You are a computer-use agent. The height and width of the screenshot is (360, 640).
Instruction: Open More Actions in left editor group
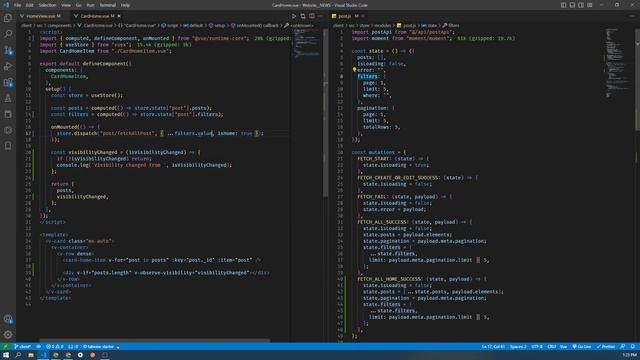coord(320,16)
